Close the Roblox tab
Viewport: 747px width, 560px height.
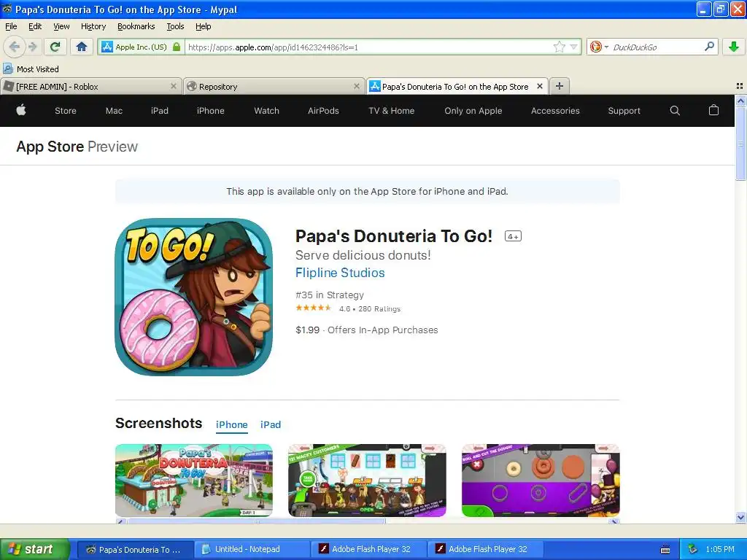point(174,86)
